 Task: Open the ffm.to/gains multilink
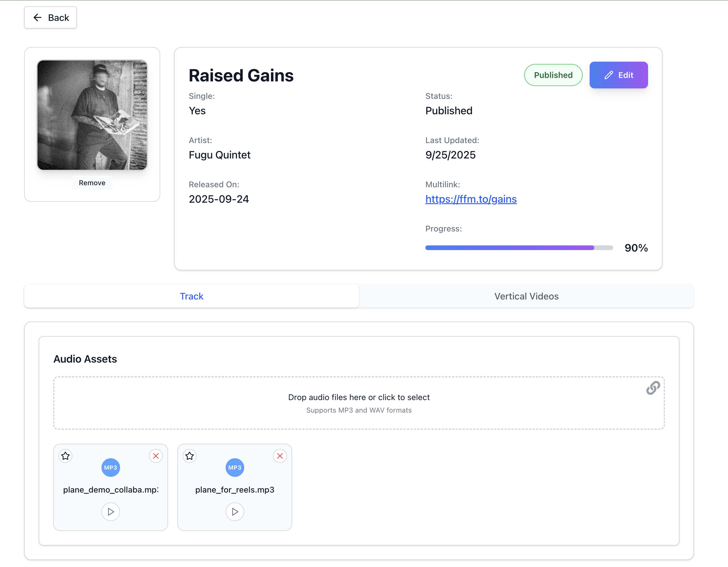click(471, 199)
